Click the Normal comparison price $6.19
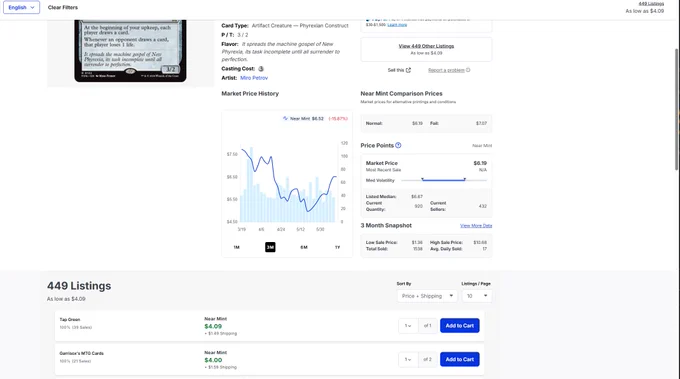Screen dimensions: 680x379 click(x=417, y=124)
